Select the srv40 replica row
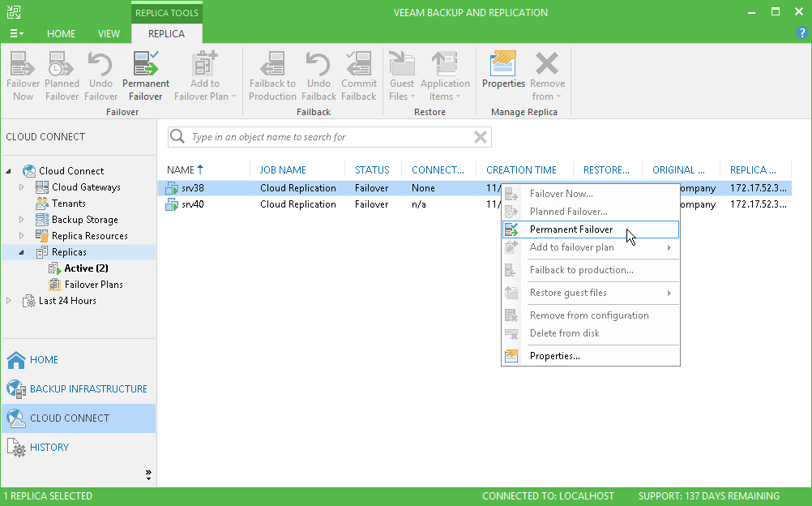 (x=474, y=204)
